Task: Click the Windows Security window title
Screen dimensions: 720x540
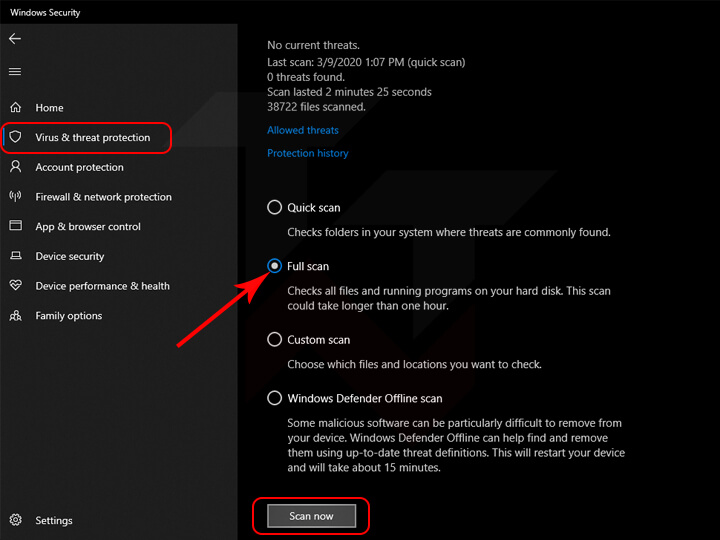Action: click(45, 12)
